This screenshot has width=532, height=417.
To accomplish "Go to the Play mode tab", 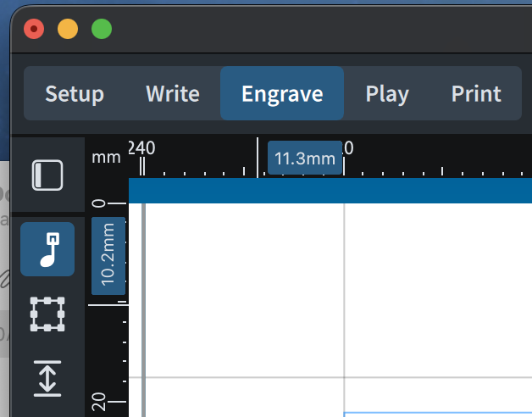I will 387,94.
